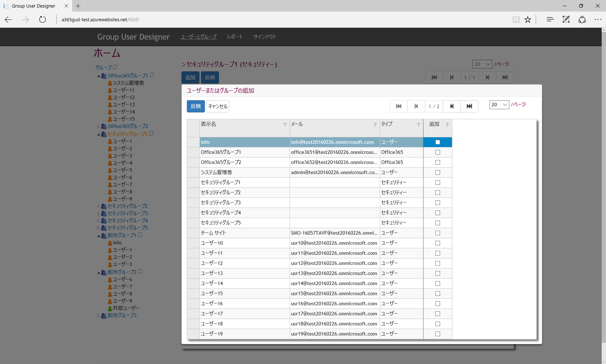Click 反映 button above background grid
The image size is (606, 364).
click(x=210, y=77)
